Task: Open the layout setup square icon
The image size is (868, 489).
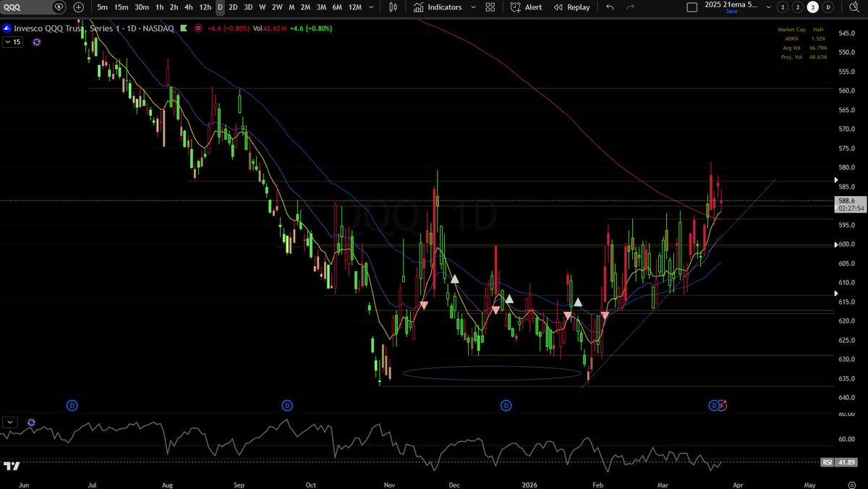Action: coord(692,7)
